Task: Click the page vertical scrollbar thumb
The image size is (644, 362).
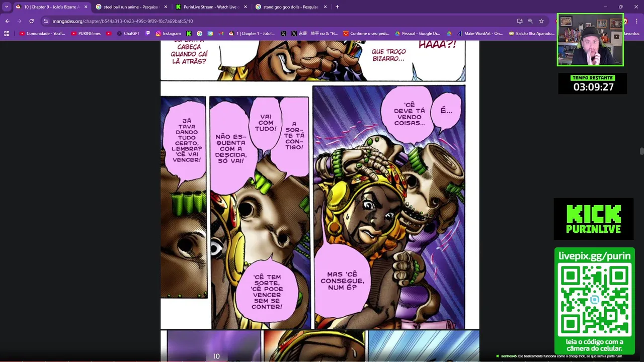Action: coord(641,151)
